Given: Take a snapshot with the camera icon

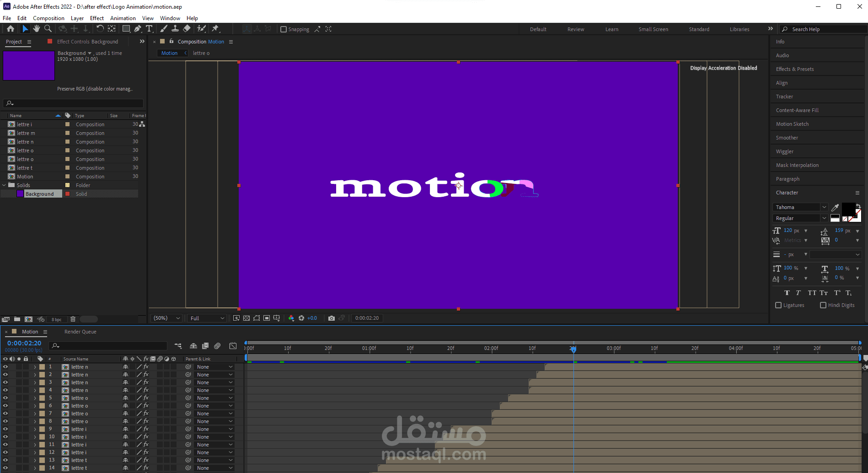Looking at the screenshot, I should 332,318.
